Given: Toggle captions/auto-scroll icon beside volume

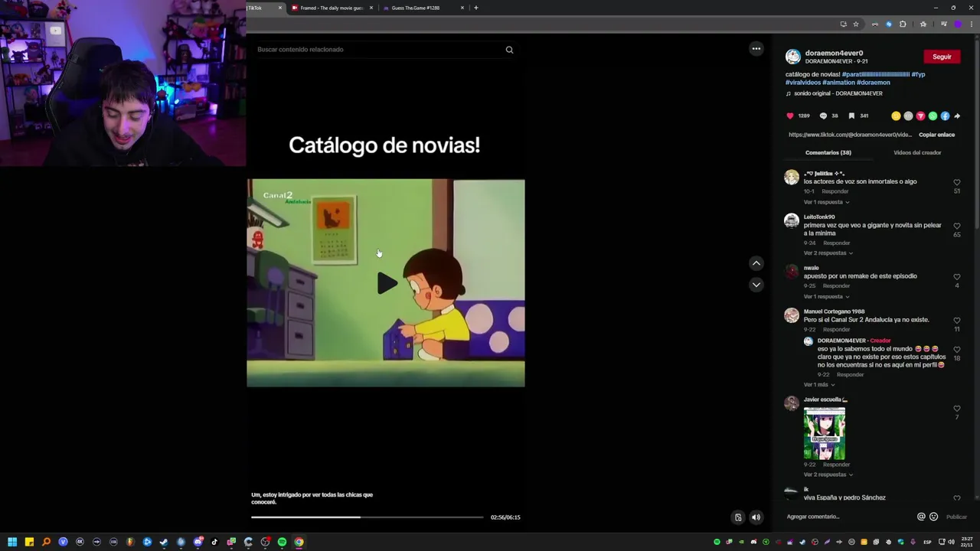Looking at the screenshot, I should pyautogui.click(x=738, y=517).
